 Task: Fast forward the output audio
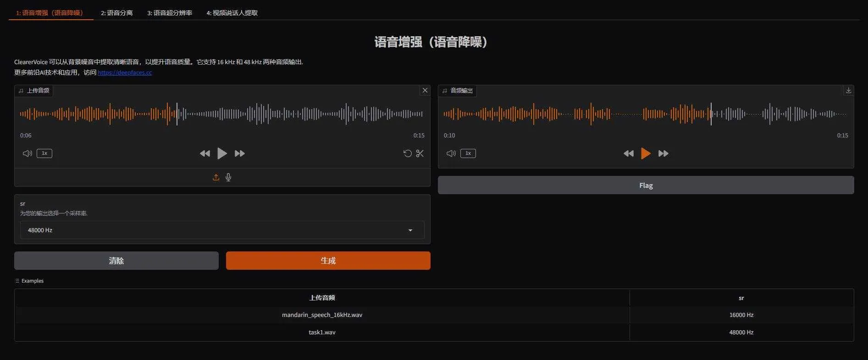coord(663,153)
